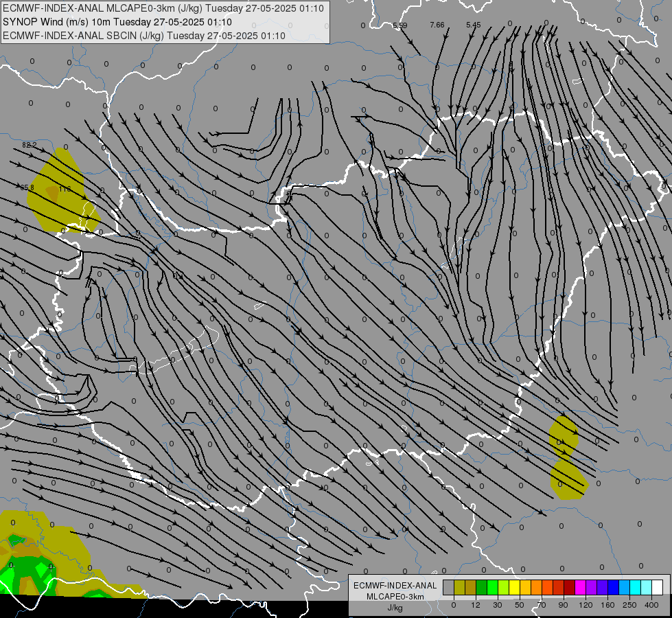Image resolution: width=672 pixels, height=618 pixels.
Task: Select the dark red legend swatch
Action: coord(570,588)
